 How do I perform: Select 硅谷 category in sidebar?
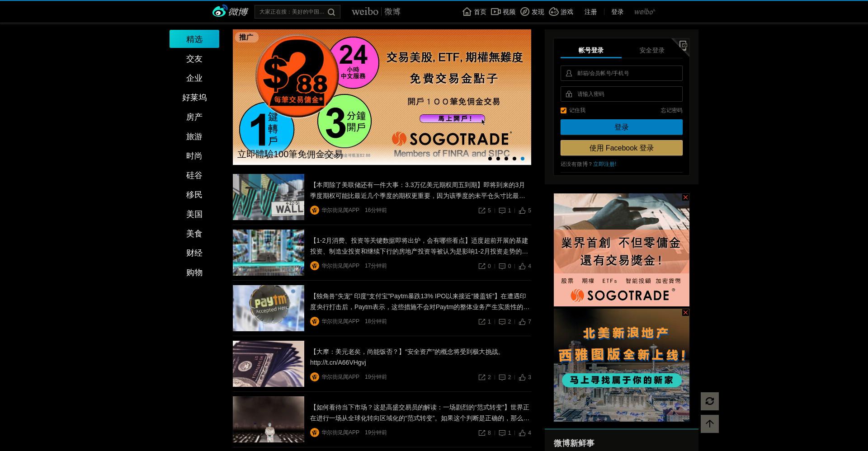point(194,175)
